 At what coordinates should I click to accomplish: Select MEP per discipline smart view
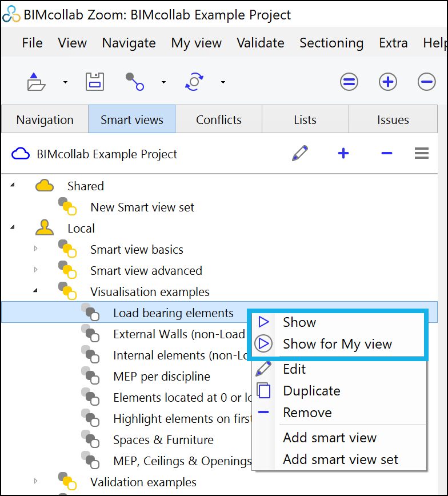point(162,377)
